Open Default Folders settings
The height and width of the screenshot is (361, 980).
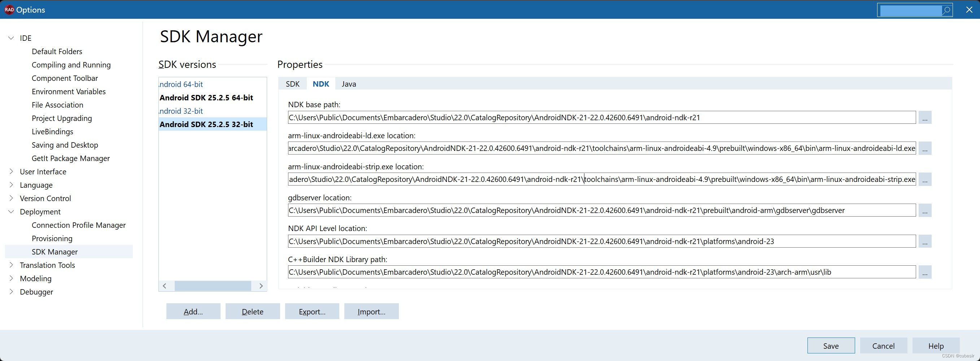[x=57, y=51]
